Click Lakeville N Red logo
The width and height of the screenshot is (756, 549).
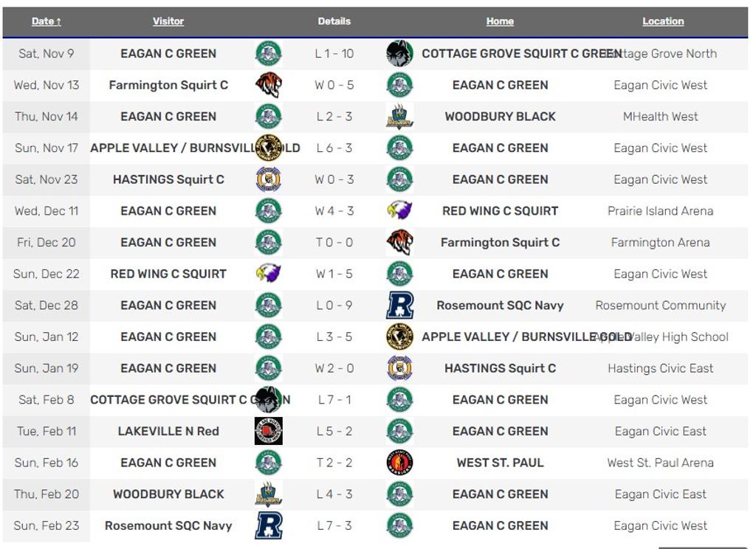[x=268, y=431]
